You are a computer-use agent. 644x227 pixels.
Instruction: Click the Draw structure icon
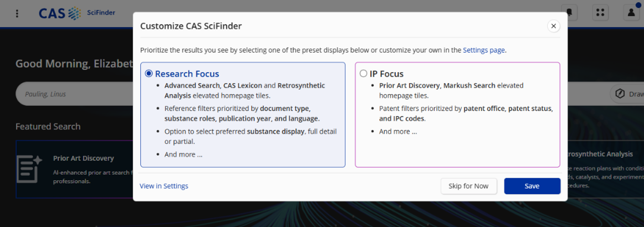pos(620,94)
